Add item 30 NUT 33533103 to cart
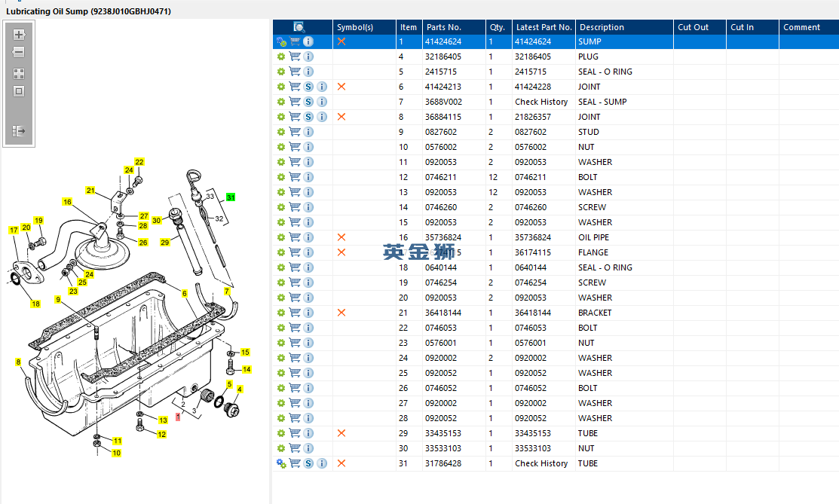This screenshot has height=504, width=839. [295, 448]
